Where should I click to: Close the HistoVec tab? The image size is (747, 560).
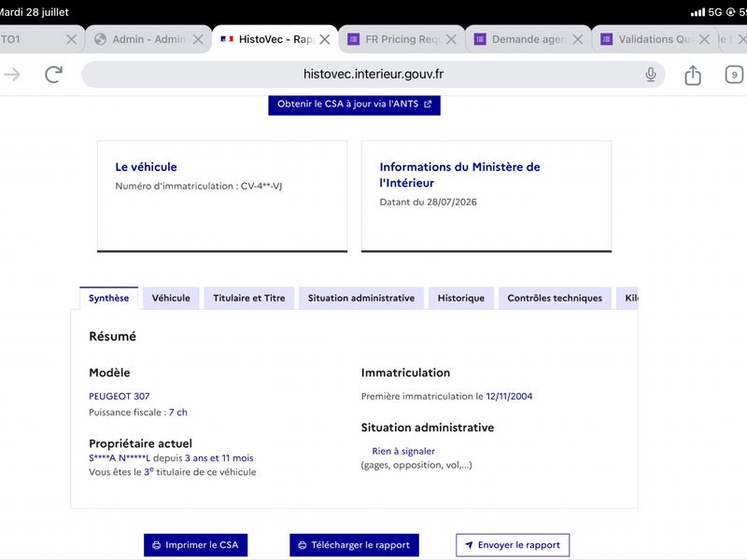click(324, 39)
